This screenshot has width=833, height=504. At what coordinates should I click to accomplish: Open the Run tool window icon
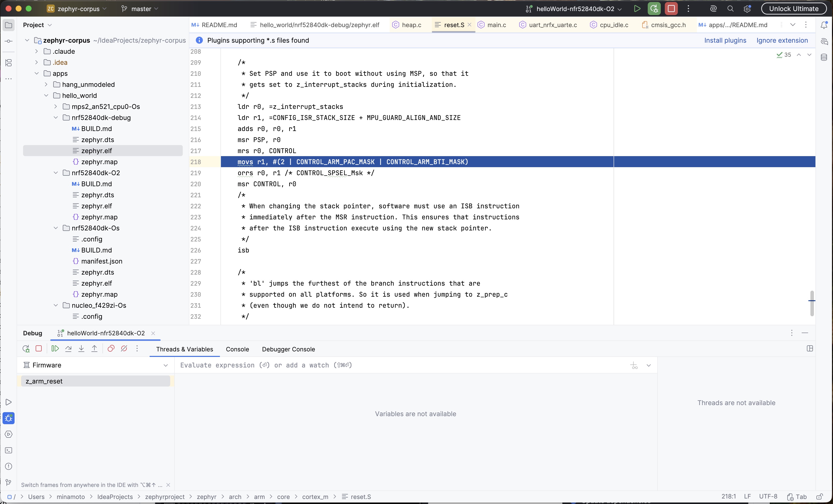tap(9, 402)
